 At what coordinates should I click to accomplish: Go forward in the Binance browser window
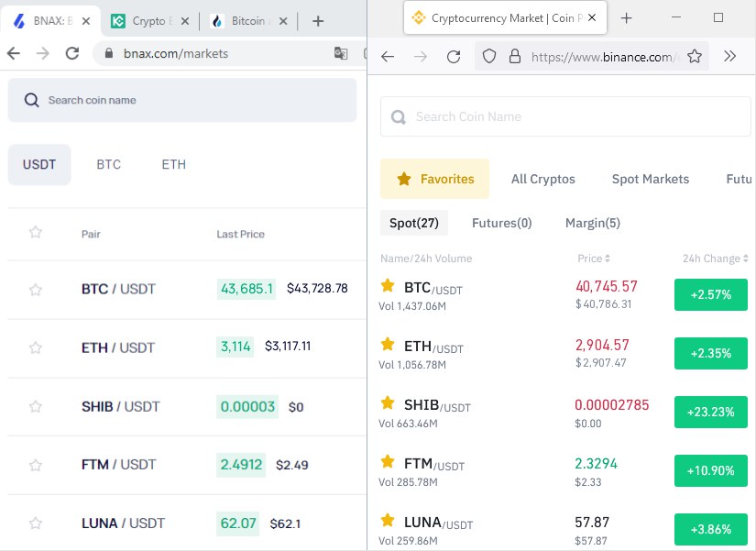(x=421, y=57)
